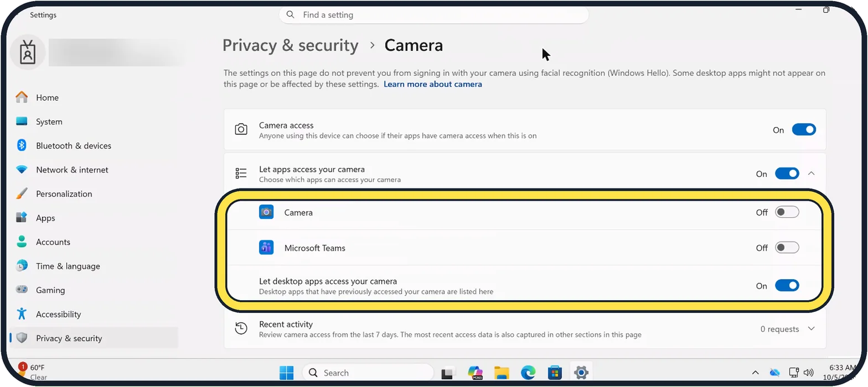Open the Learn more about camera link
The height and width of the screenshot is (387, 868).
point(433,84)
